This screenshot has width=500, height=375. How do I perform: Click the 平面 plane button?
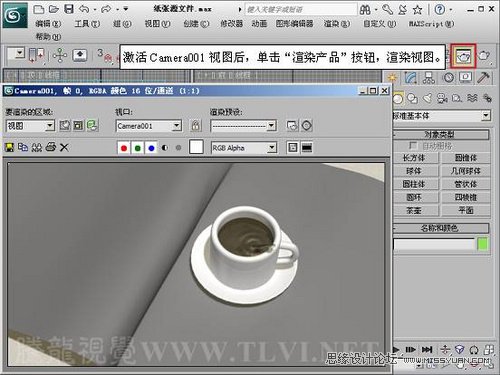coord(466,210)
